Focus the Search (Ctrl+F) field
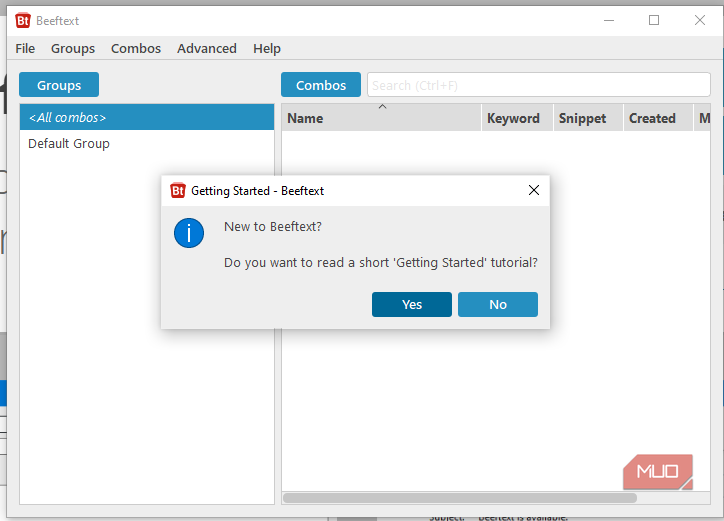This screenshot has width=724, height=521. (x=538, y=85)
